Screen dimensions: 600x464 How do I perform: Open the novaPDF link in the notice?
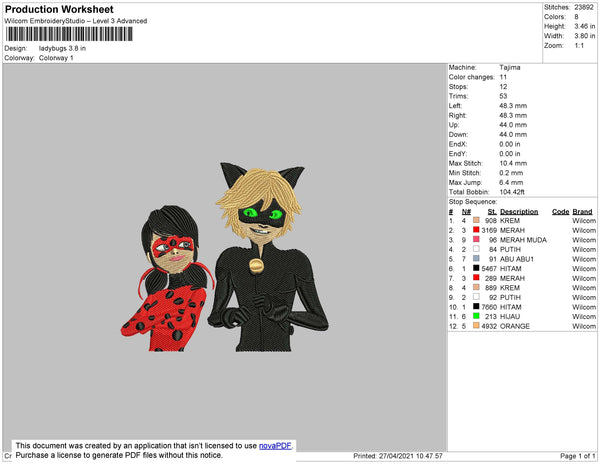(x=275, y=446)
